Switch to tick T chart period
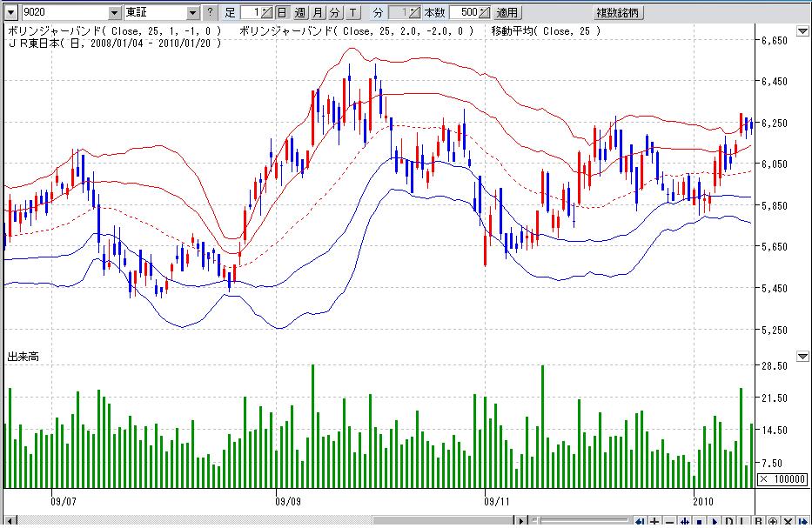Image resolution: width=812 pixels, height=528 pixels. coord(353,12)
